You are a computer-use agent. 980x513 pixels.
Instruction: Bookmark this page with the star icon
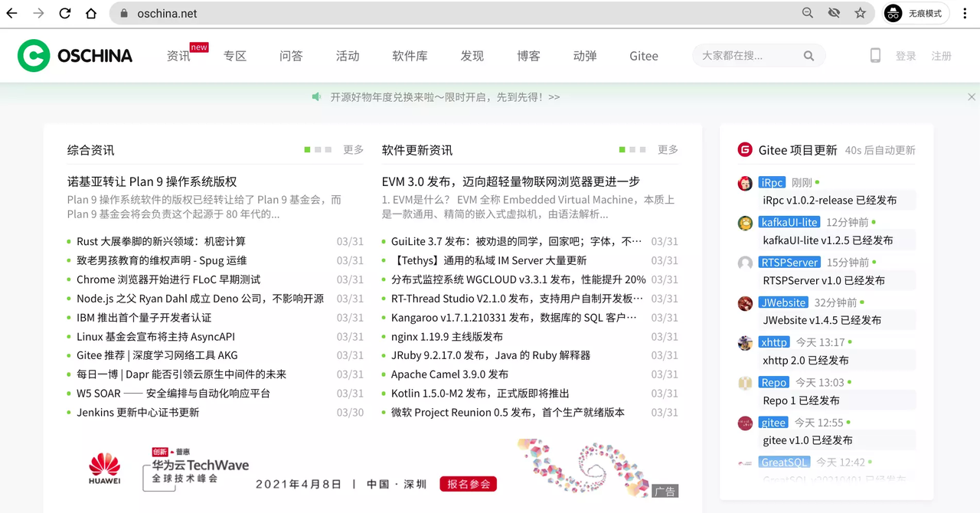point(860,13)
